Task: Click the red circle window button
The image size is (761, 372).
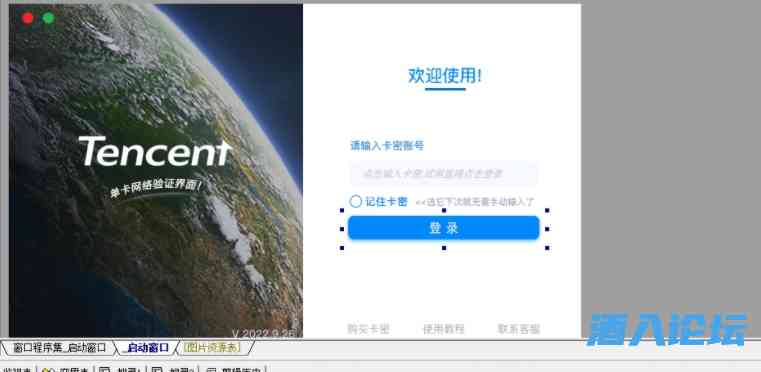Action: 28,18
